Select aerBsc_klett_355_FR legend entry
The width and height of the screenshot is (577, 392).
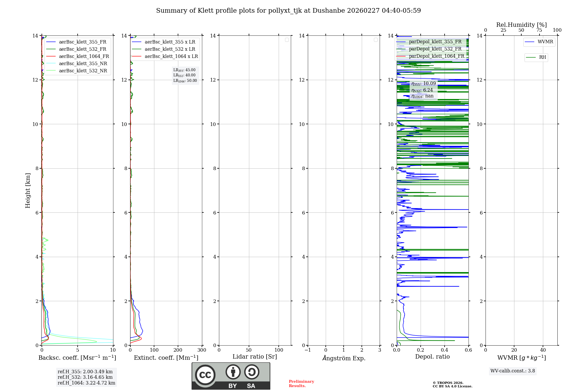(x=83, y=42)
